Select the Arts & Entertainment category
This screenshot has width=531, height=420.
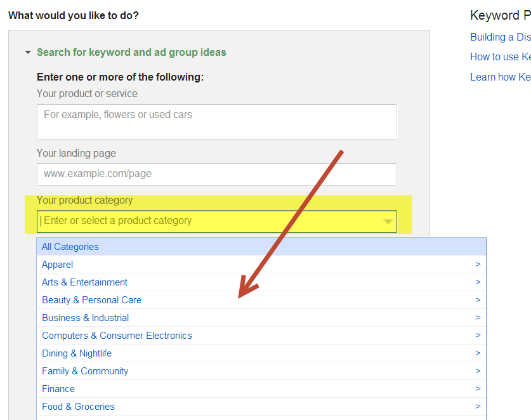click(x=84, y=282)
